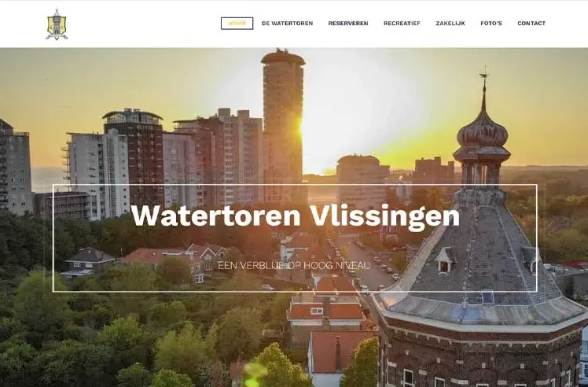Click the Watertoren shield logo
Viewport: 588px width, 387px height.
pos(57,24)
